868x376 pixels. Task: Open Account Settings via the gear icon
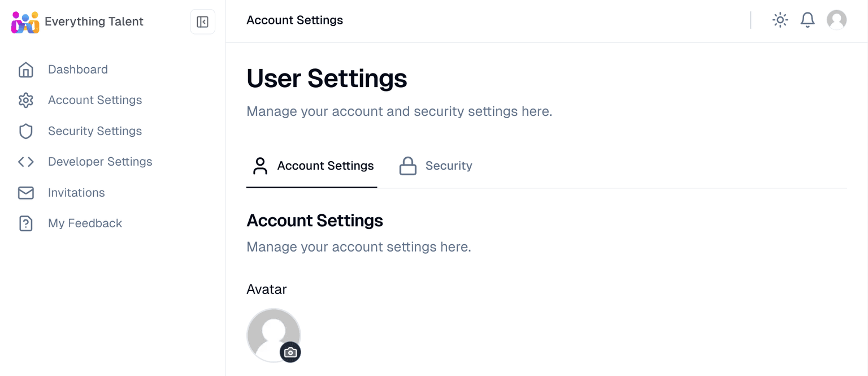25,100
